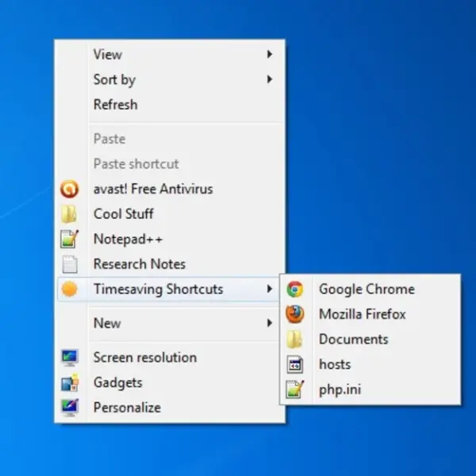Screen dimensions: 476x476
Task: Click the hosts file icon
Action: coord(295,364)
